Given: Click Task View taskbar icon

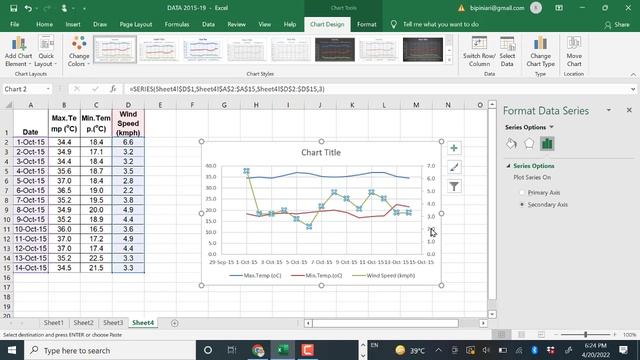Looking at the screenshot, I should [232, 350].
